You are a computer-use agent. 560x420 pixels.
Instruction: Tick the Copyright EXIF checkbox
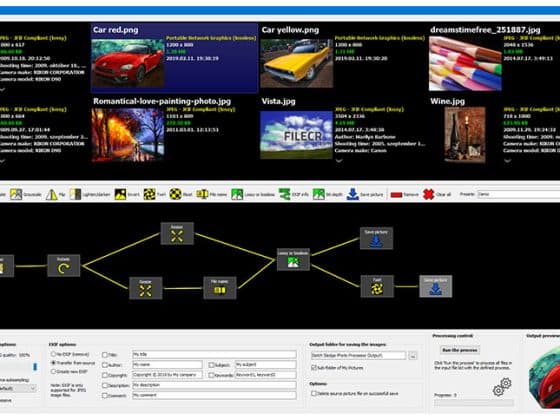pos(105,375)
